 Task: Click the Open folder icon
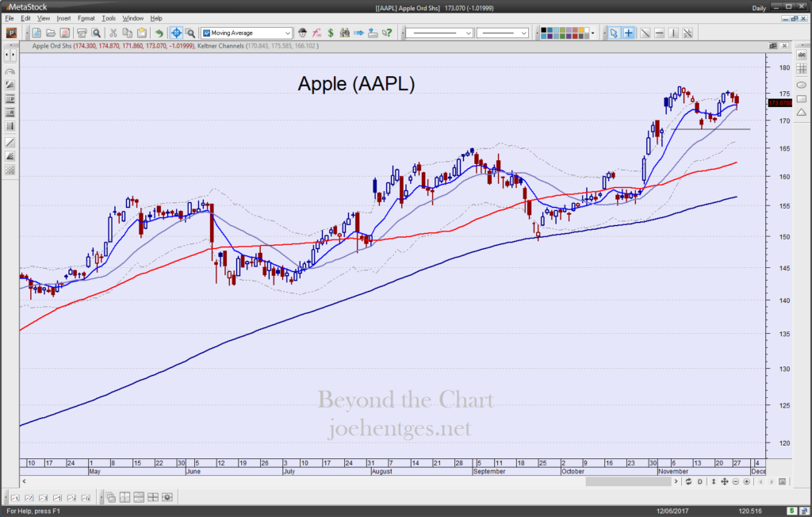(51, 33)
